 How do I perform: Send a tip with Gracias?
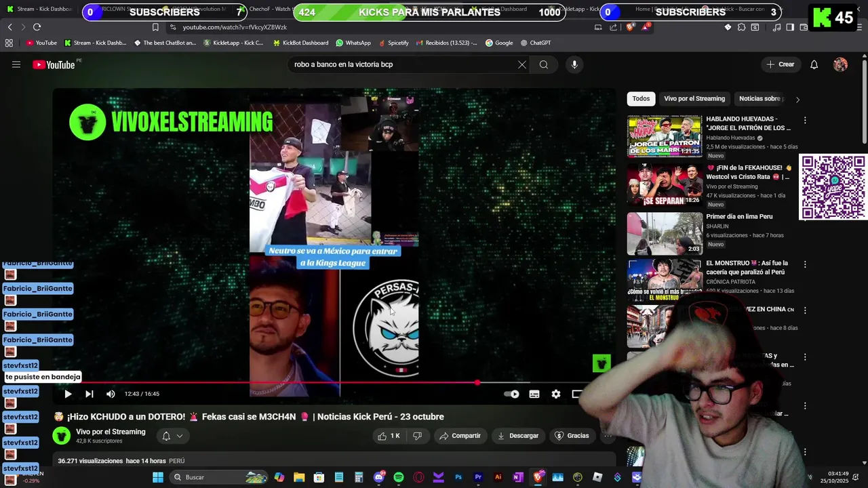point(572,436)
